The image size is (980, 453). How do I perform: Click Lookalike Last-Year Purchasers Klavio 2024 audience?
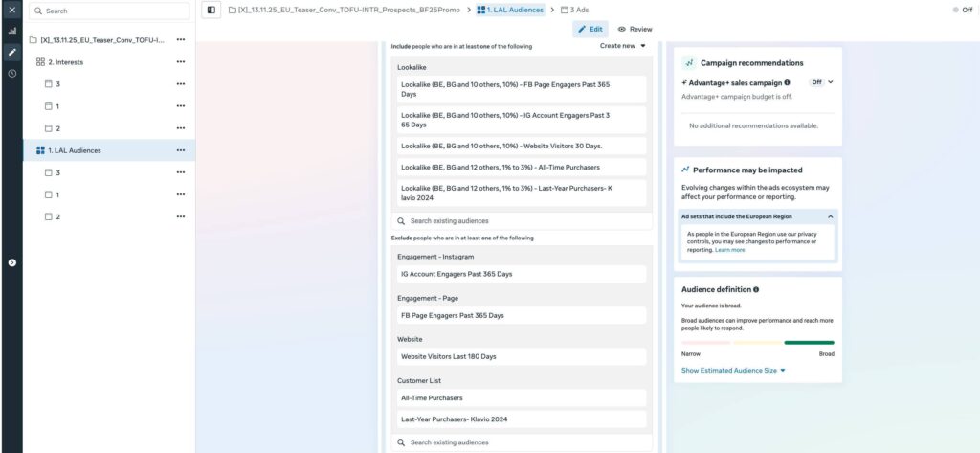point(522,193)
